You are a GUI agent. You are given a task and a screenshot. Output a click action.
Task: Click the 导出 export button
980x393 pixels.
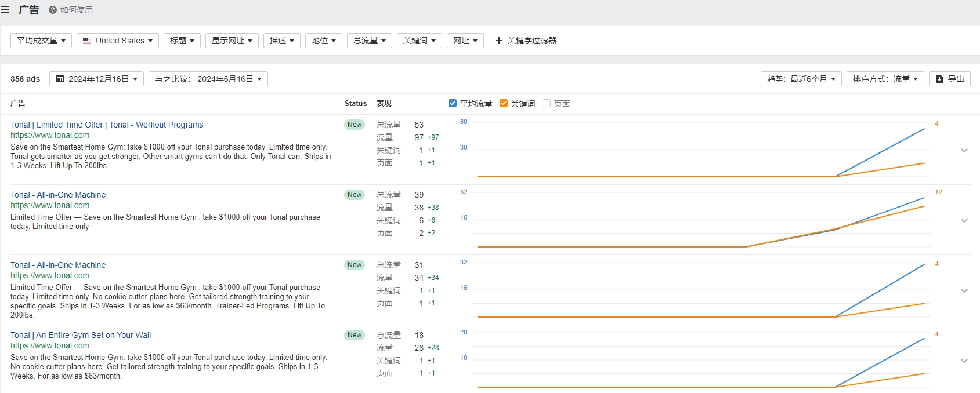pos(950,79)
